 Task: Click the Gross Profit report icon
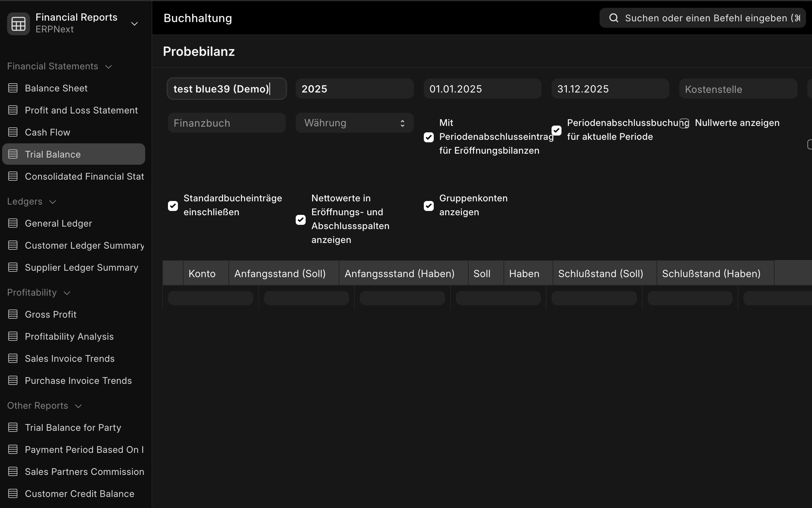13,314
